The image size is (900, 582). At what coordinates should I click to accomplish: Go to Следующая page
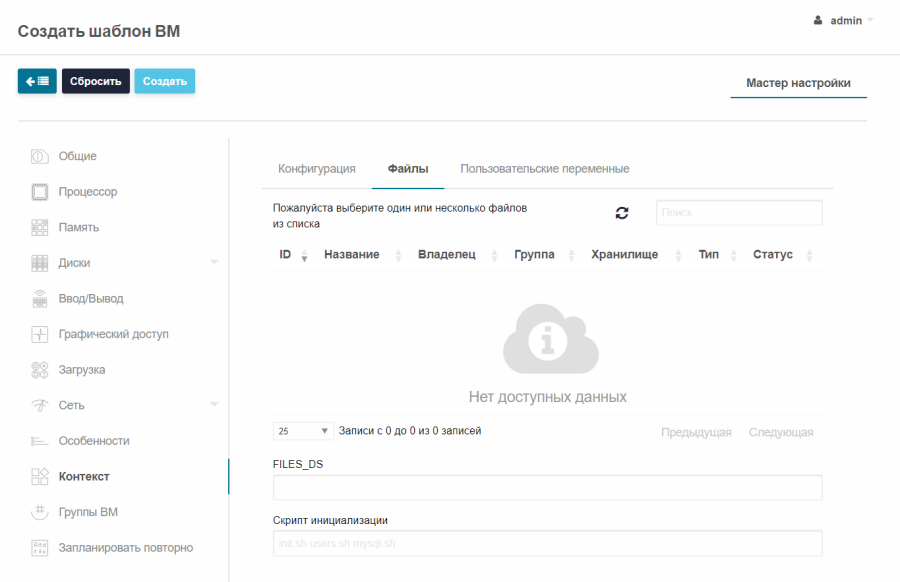click(781, 432)
